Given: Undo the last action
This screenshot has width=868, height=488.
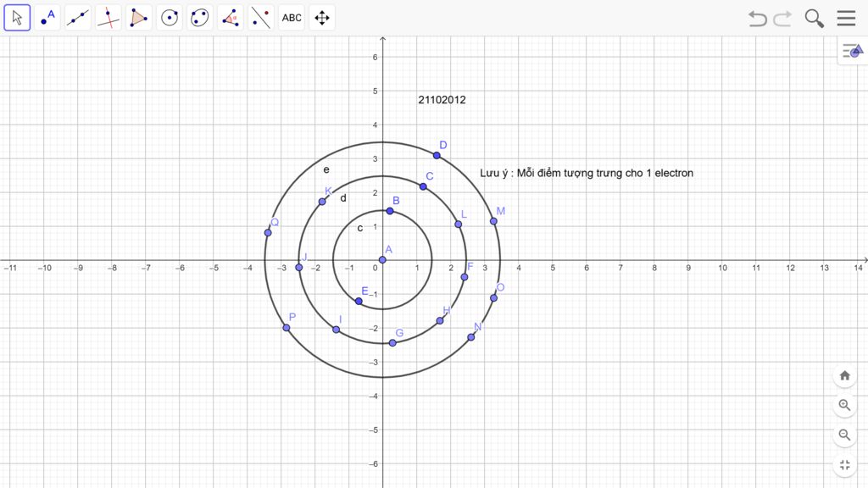Looking at the screenshot, I should click(757, 19).
